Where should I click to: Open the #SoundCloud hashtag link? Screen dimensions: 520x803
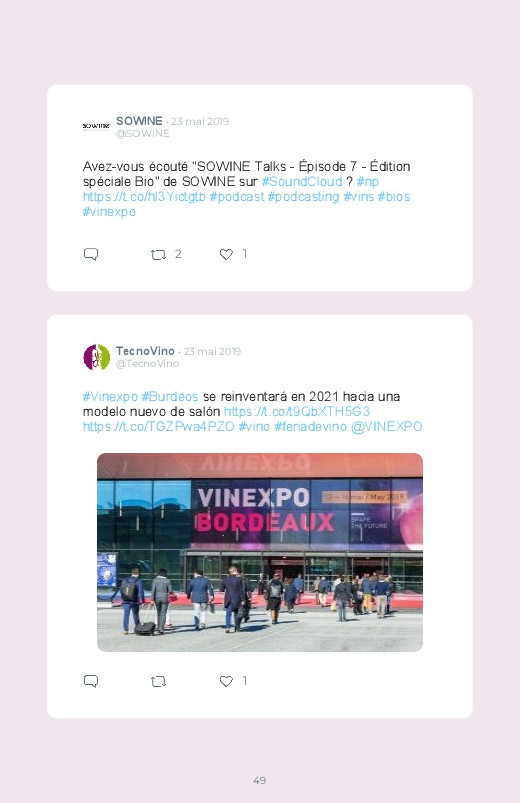(x=302, y=181)
